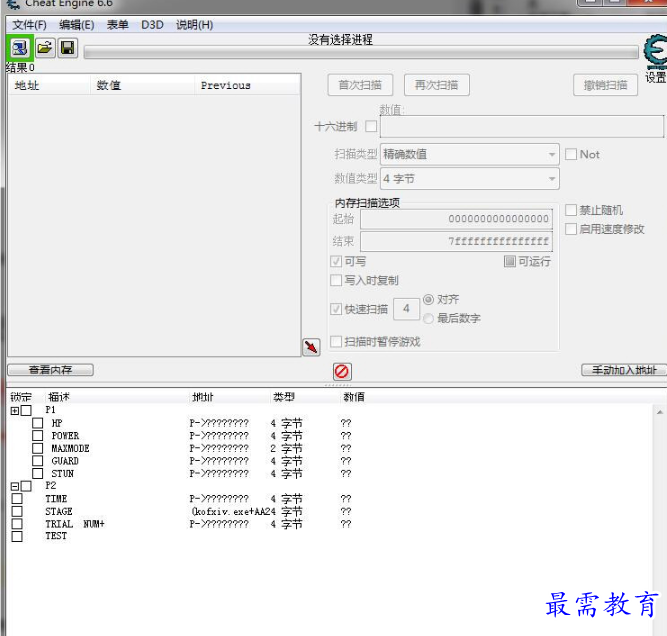Click 手动加入地址 button
The width and height of the screenshot is (667, 636).
(x=624, y=370)
